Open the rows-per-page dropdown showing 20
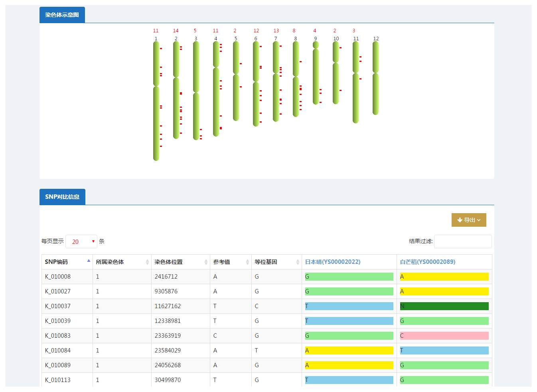 [81, 242]
